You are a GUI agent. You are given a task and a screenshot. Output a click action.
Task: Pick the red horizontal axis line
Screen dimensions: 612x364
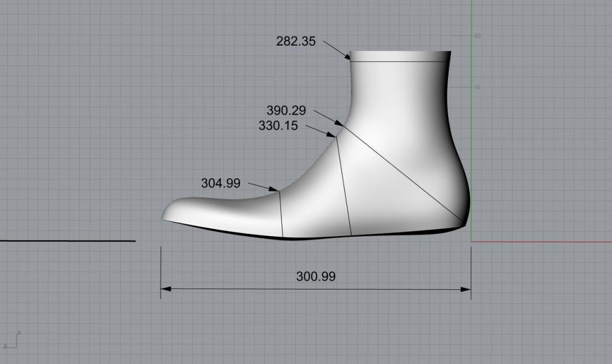(539, 242)
